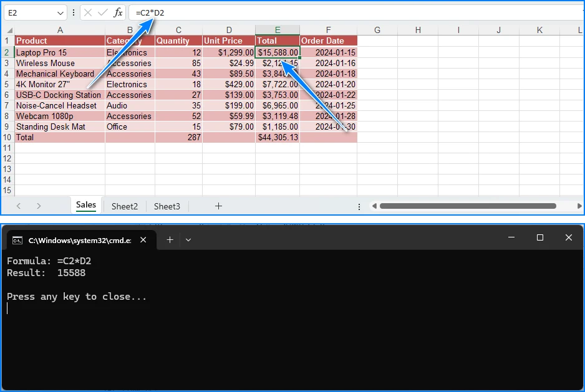Open Insert Function fx button
This screenshot has height=392, width=585.
pos(118,13)
